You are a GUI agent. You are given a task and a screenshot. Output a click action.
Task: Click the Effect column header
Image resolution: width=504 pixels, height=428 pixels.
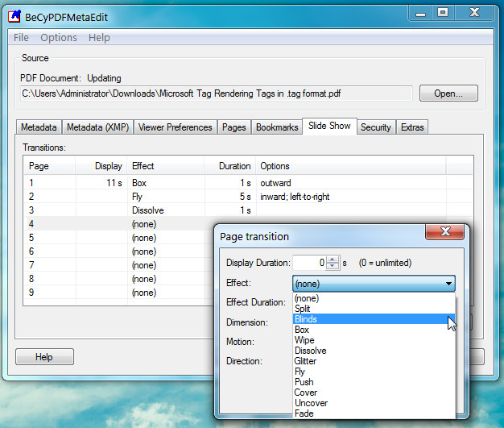coord(166,166)
